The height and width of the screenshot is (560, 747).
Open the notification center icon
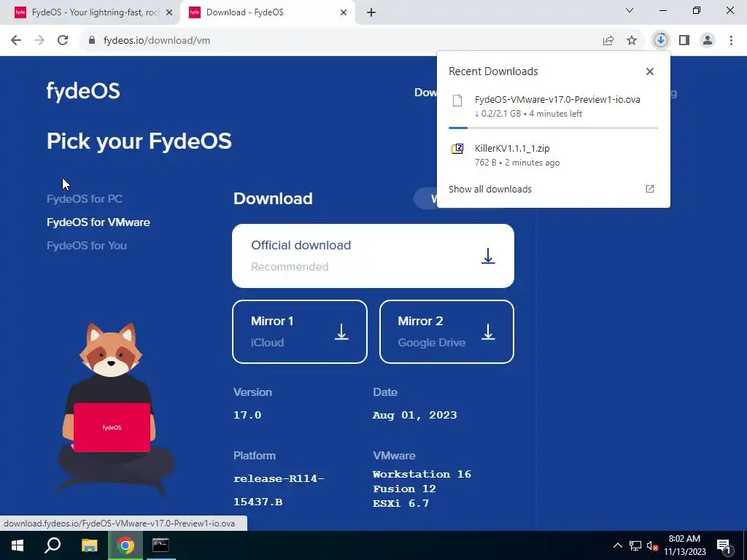point(724,545)
